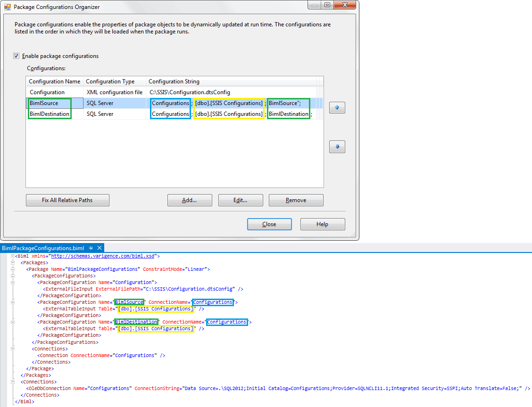Viewport: 532px width, 407px height.
Task: Maximize the Package Configurations Organizer dialog
Action: point(327,5)
